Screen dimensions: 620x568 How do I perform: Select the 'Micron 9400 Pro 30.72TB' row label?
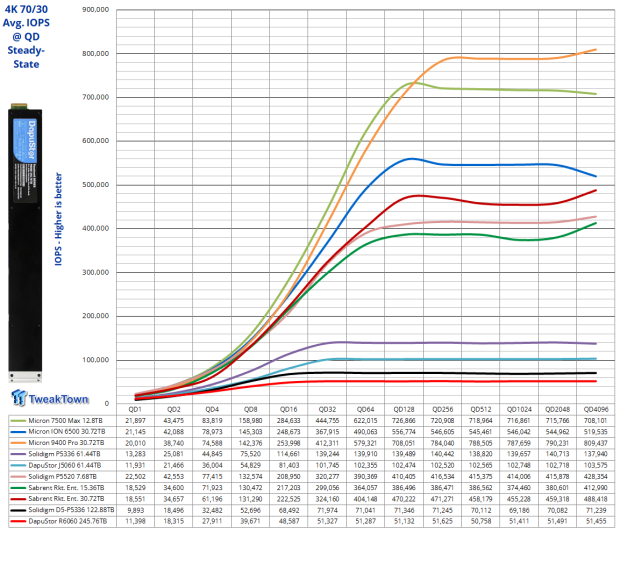[66, 443]
